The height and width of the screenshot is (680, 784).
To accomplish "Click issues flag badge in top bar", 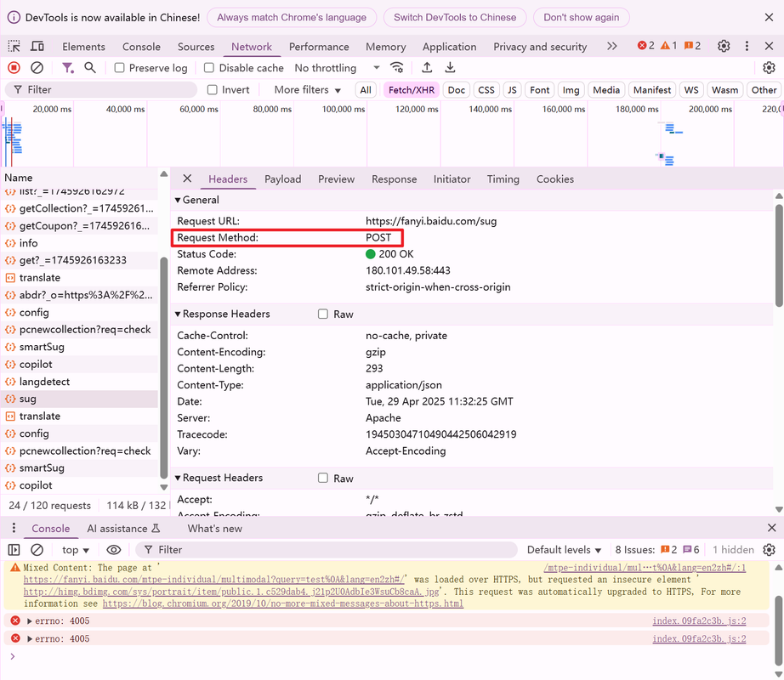I will [692, 46].
